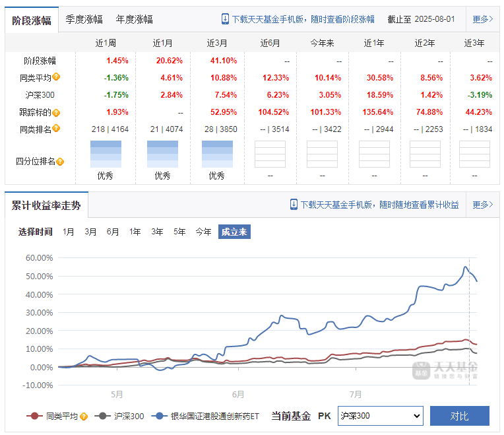Image resolution: width=504 pixels, height=435 pixels.
Task: Click the 截止至 2025-08-01 date text
Action: click(421, 19)
